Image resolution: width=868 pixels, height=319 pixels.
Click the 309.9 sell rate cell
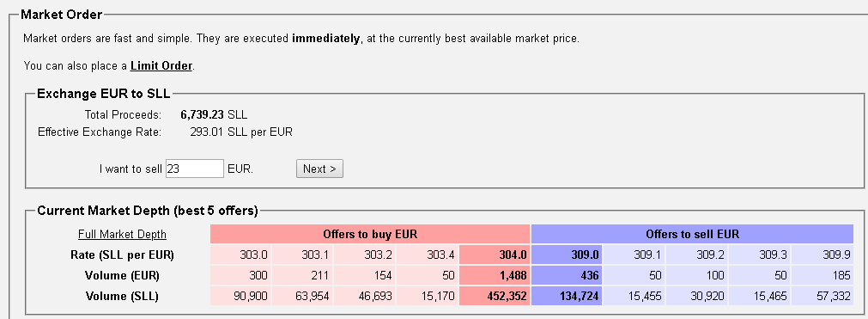[x=822, y=255]
